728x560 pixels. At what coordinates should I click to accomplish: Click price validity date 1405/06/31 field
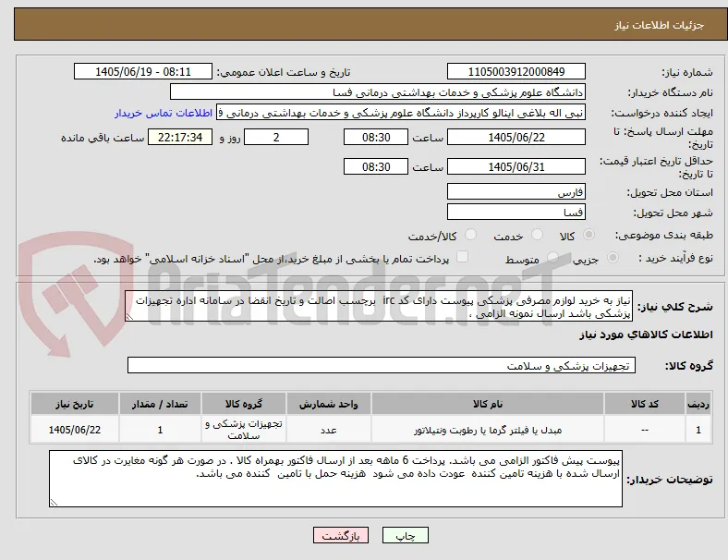516,166
